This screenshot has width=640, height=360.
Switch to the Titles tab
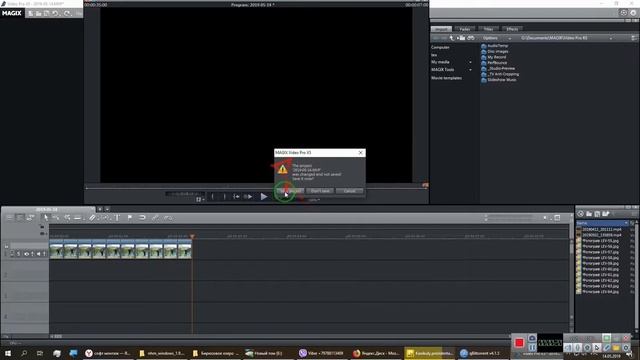pos(488,29)
